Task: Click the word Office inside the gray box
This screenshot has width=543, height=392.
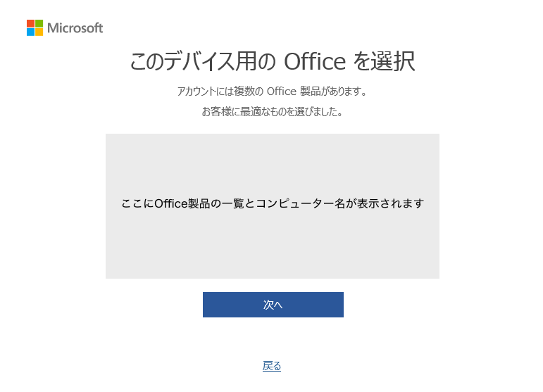Action: click(170, 203)
